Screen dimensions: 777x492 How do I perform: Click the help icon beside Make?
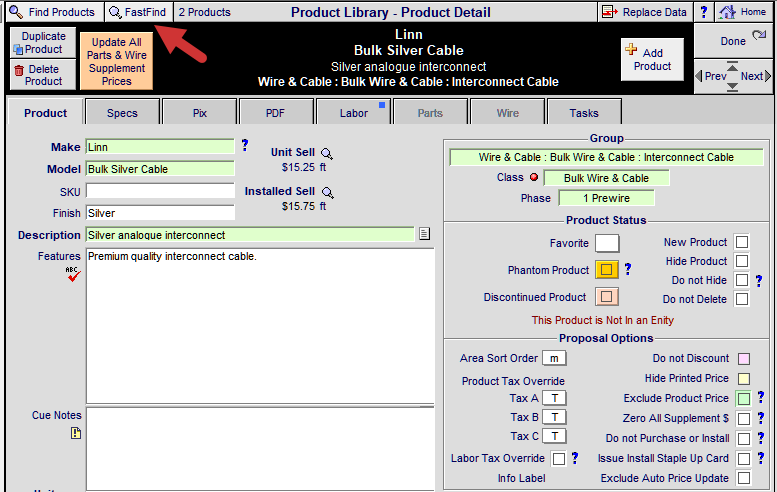[x=245, y=145]
